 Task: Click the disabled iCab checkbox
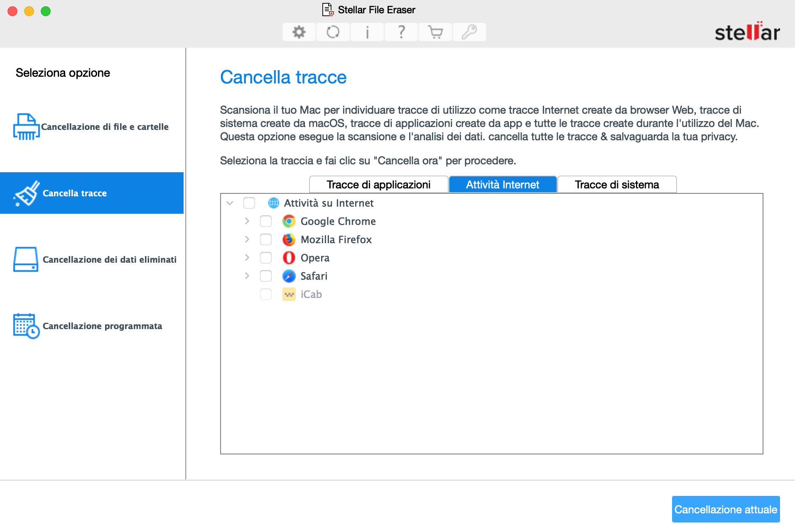pos(266,294)
